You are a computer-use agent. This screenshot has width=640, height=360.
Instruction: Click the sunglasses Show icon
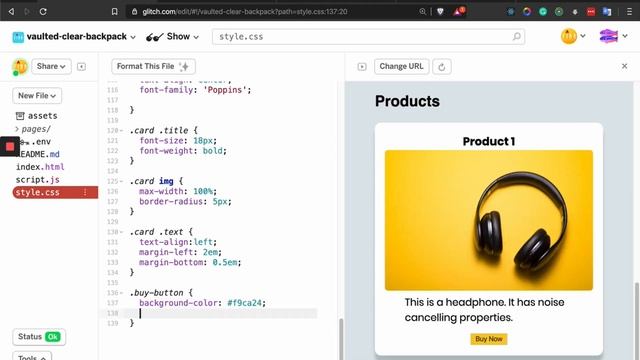(154, 37)
